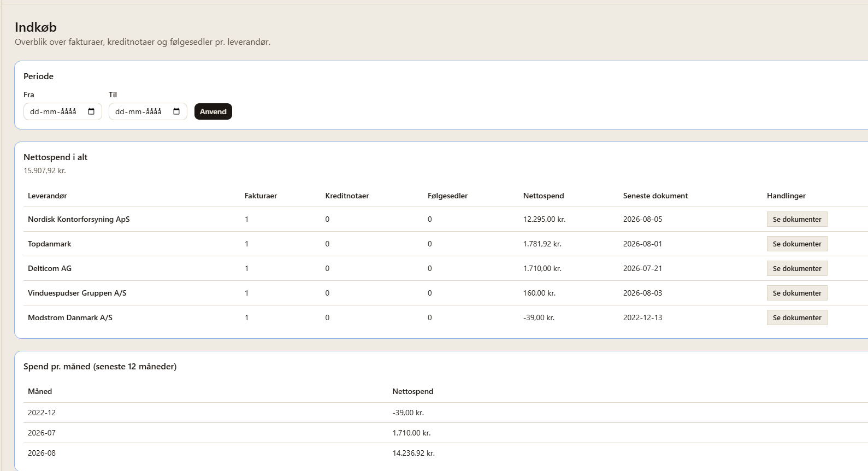This screenshot has width=868, height=471.
Task: Open the Fra date calendar picker icon
Action: [91, 111]
